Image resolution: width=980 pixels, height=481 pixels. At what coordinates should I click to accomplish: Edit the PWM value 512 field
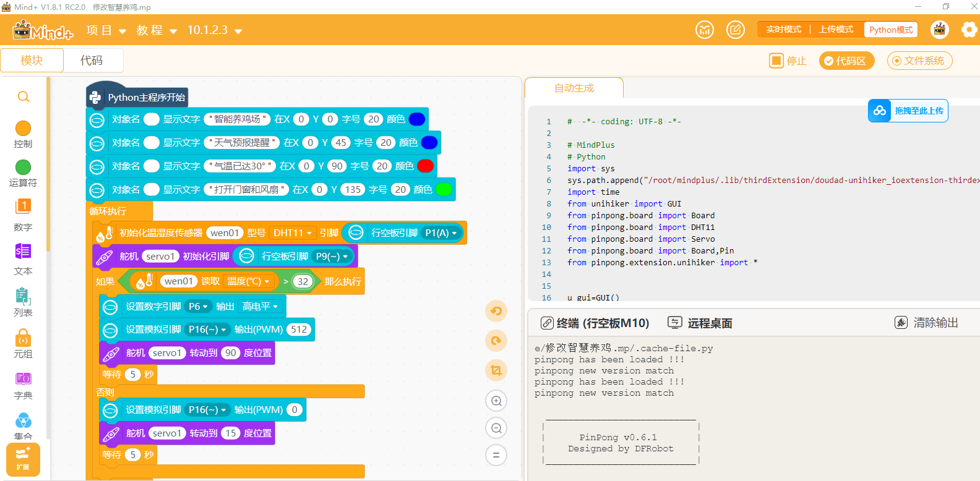[299, 330]
